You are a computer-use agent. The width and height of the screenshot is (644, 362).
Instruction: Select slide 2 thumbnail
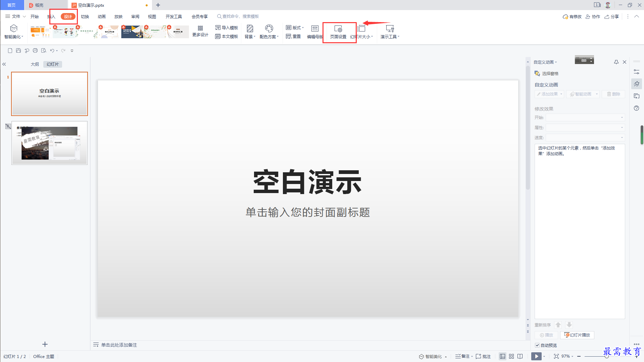tap(50, 143)
